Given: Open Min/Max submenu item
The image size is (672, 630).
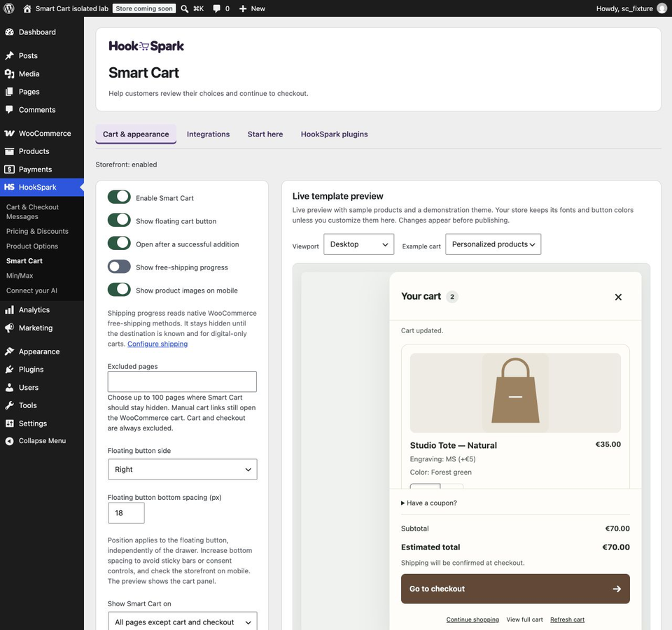Looking at the screenshot, I should (x=20, y=276).
